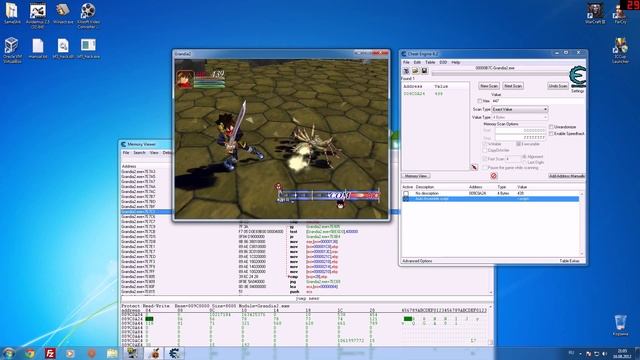This screenshot has height=360, width=640.
Task: Open the FarCry desktop shortcut
Action: 620,13
